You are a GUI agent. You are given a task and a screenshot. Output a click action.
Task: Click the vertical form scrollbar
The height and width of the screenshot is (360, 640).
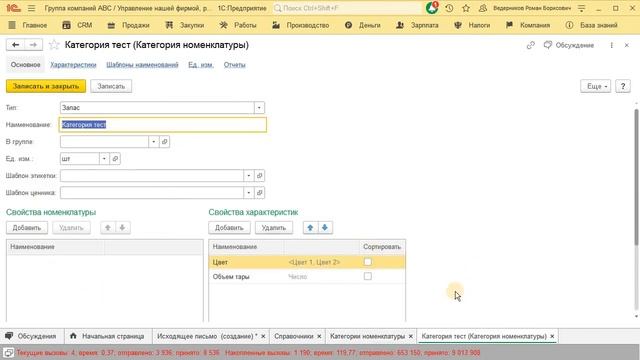click(x=636, y=178)
